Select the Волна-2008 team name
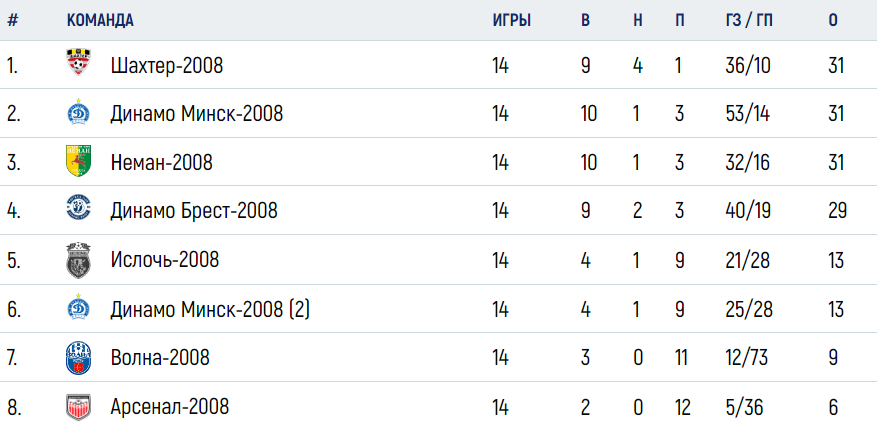878x427 pixels. click(x=160, y=357)
